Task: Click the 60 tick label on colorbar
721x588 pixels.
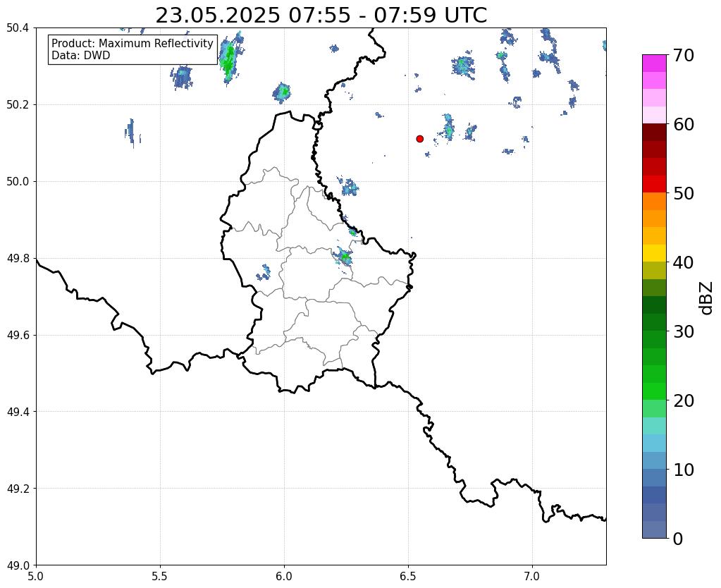Action: [684, 124]
